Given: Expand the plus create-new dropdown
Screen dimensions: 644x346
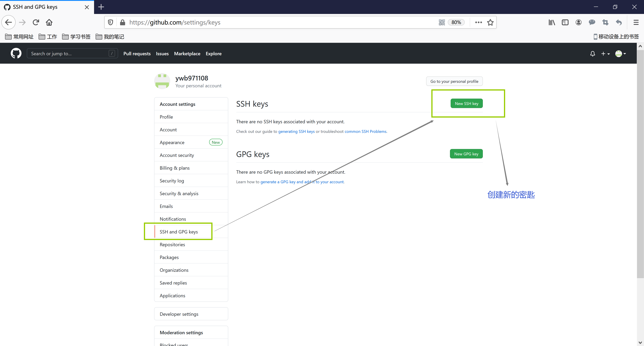Looking at the screenshot, I should (x=605, y=54).
